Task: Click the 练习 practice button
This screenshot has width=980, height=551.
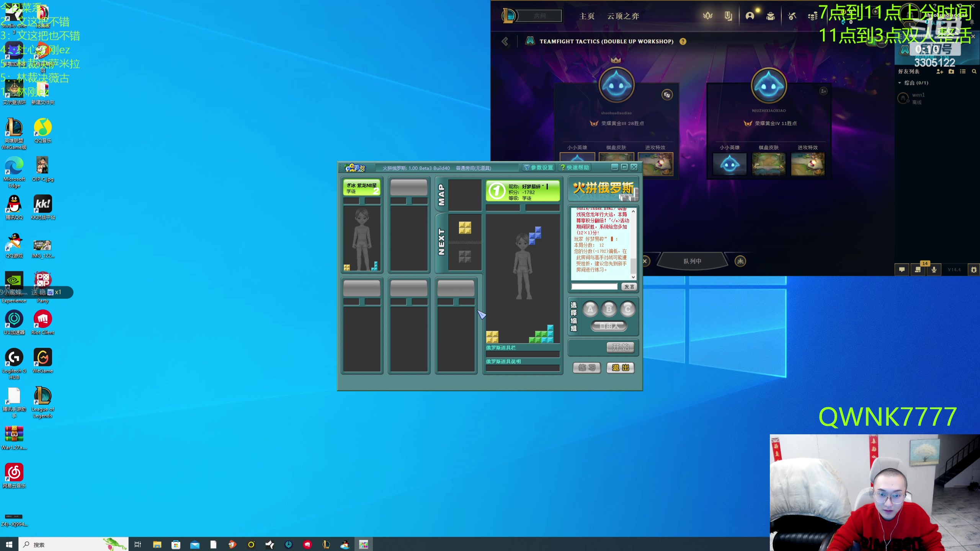Action: click(587, 368)
